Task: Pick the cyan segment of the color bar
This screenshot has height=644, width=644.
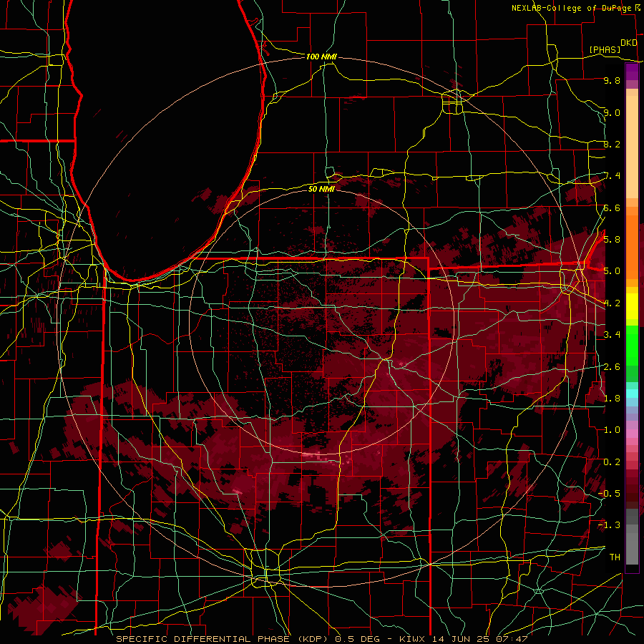Action: click(x=632, y=394)
